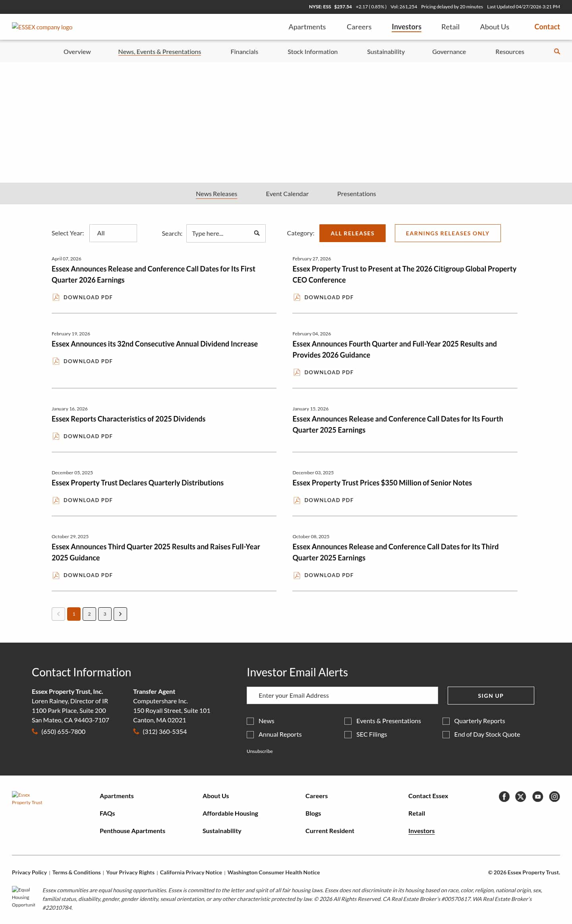Open Fourth Quarter 2025 Earnings call dates release
The height and width of the screenshot is (924, 572).
pos(398,424)
